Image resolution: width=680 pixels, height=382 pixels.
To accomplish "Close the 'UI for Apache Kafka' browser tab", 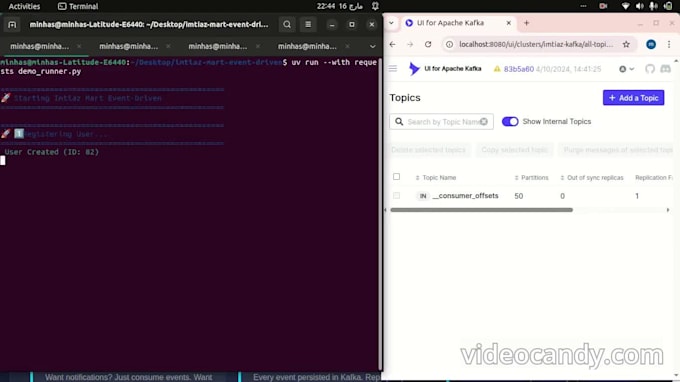I will coord(509,23).
